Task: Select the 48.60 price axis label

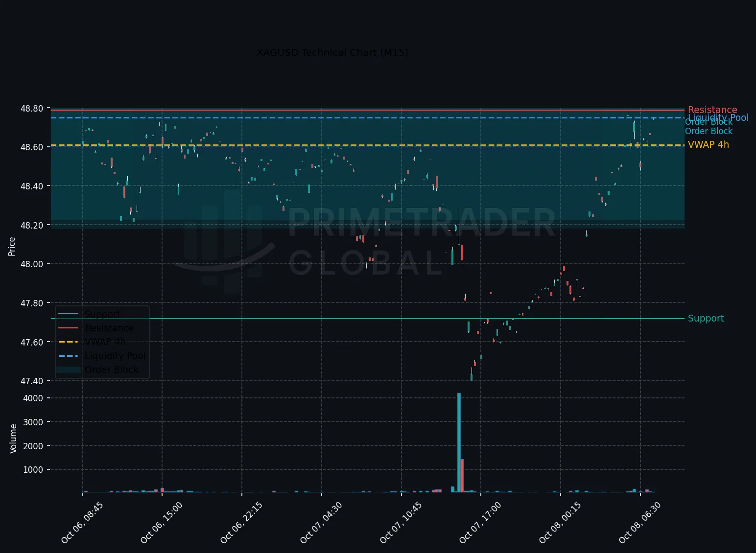Action: (32, 147)
